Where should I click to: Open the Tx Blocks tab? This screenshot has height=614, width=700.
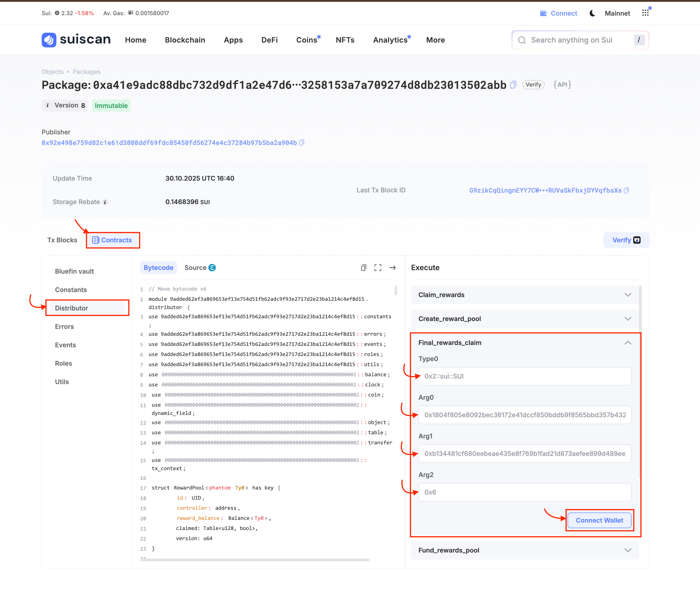click(x=62, y=240)
